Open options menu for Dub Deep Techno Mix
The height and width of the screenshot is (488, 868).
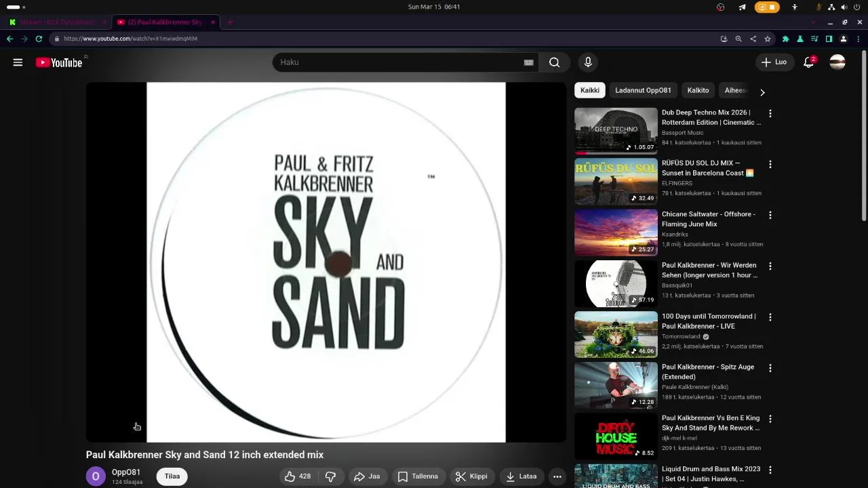(770, 114)
